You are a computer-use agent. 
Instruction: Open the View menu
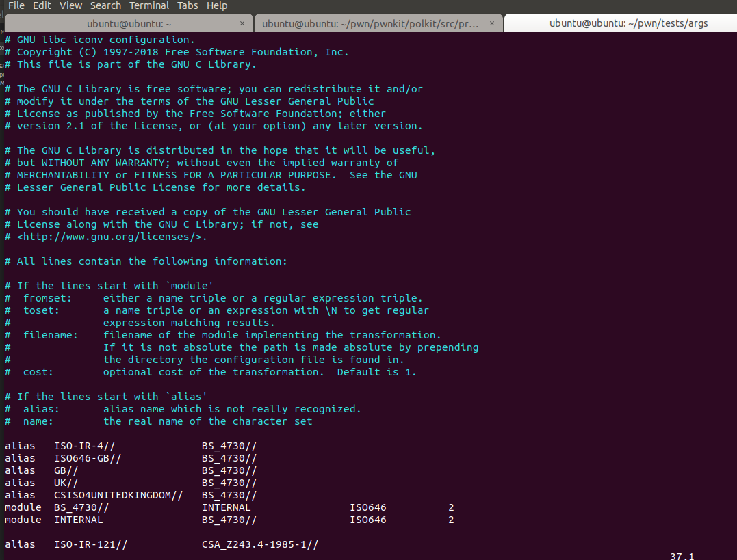[x=70, y=5]
